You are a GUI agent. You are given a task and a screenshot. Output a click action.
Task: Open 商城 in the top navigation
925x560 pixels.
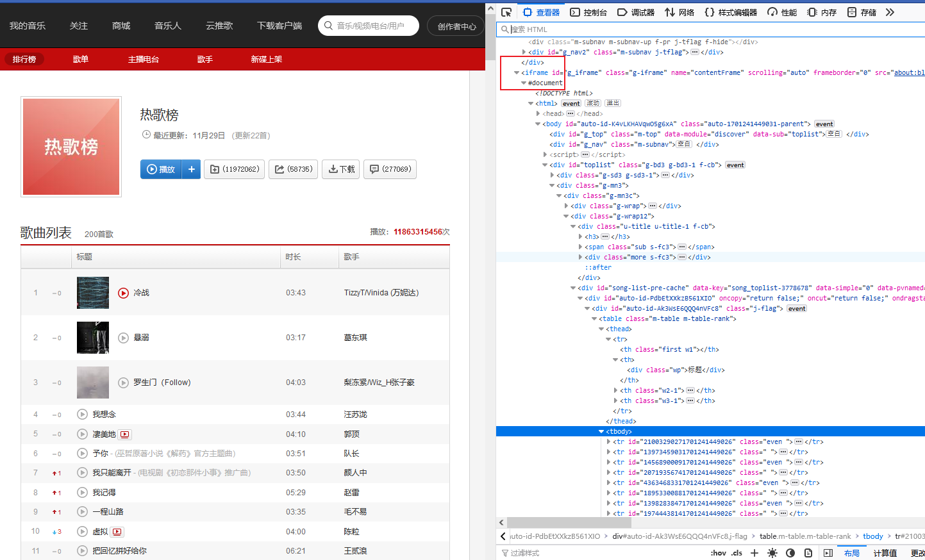pos(121,26)
